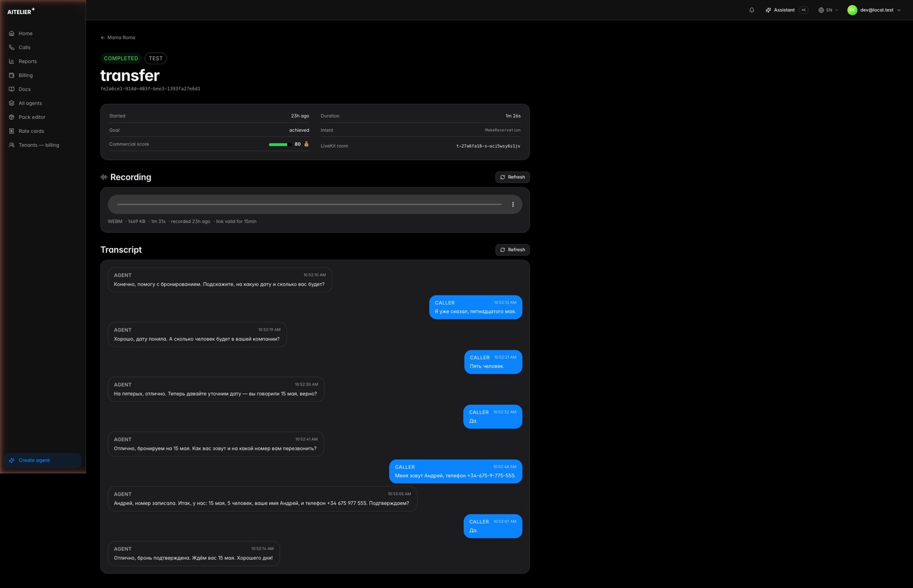
Task: Click the commercial score progress bar
Action: pyautogui.click(x=280, y=144)
